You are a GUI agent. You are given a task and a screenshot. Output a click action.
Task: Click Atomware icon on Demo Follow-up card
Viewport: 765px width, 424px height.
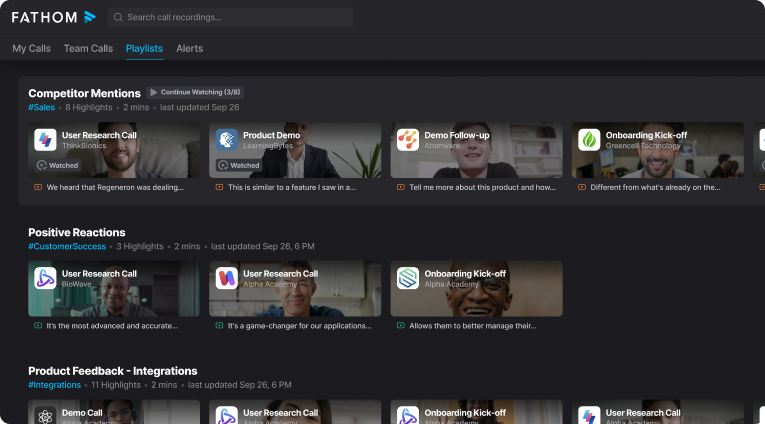coord(407,140)
